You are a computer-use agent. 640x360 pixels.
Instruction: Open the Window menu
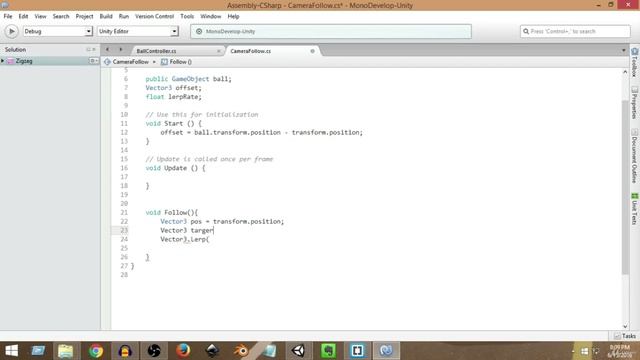coord(211,16)
